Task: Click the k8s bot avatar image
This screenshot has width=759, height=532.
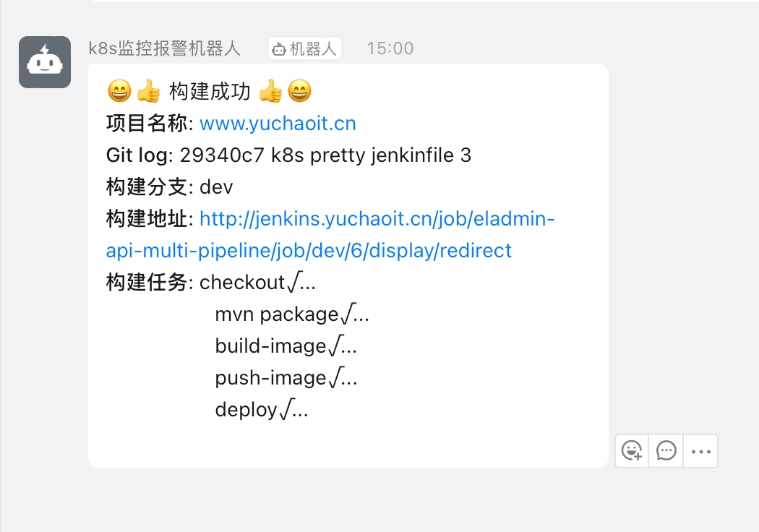Action: pos(45,62)
